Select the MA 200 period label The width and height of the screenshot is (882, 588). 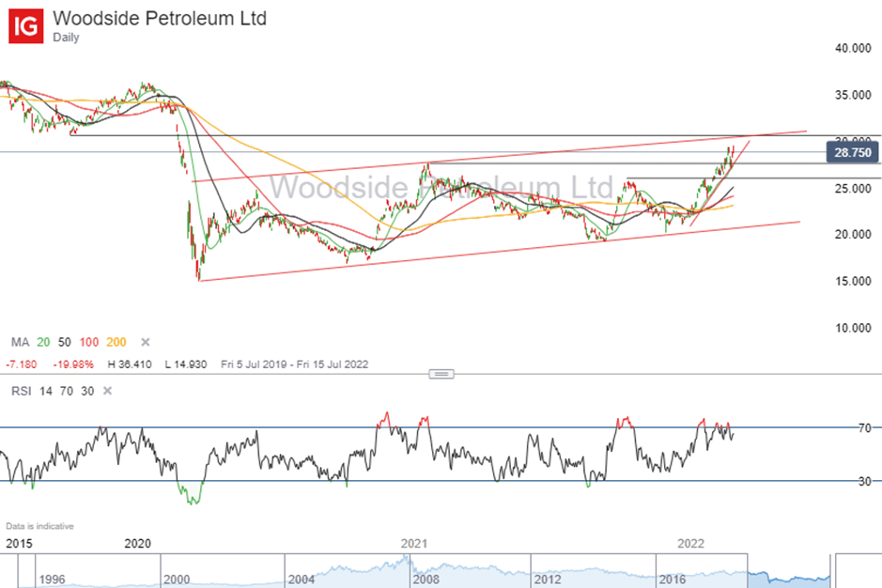116,342
